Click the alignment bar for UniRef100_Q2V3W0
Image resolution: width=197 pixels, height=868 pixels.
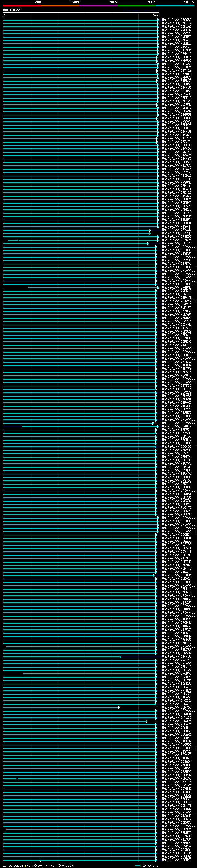77,230
